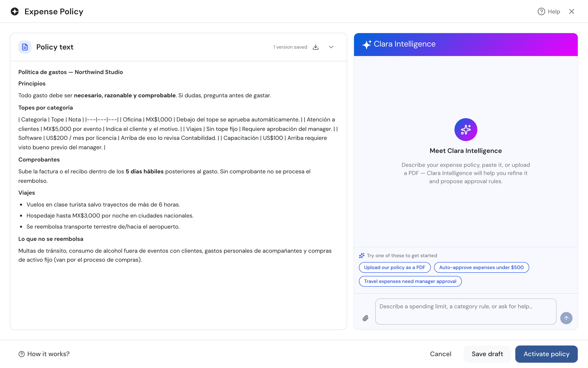This screenshot has height=368, width=588.
Task: Click the 'Viajes' section heading
Action: pyautogui.click(x=27, y=193)
